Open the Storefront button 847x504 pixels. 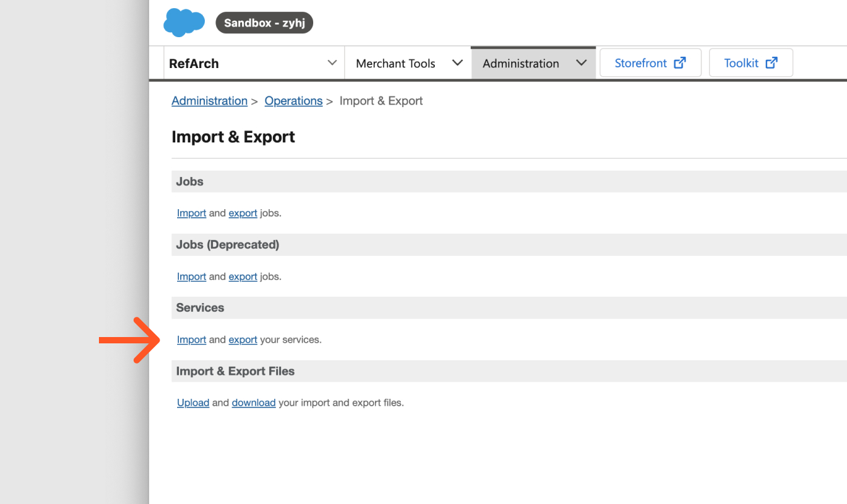point(650,63)
